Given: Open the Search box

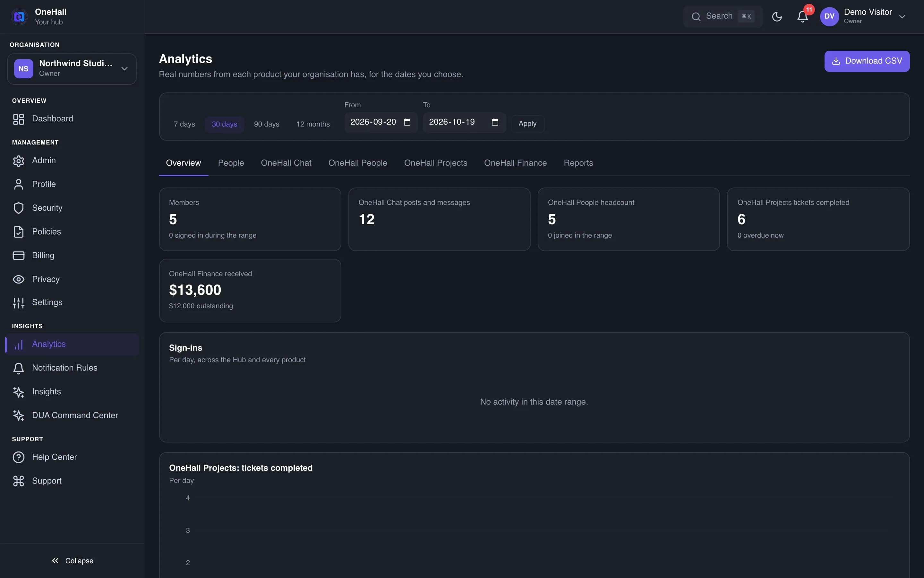Looking at the screenshot, I should 723,16.
